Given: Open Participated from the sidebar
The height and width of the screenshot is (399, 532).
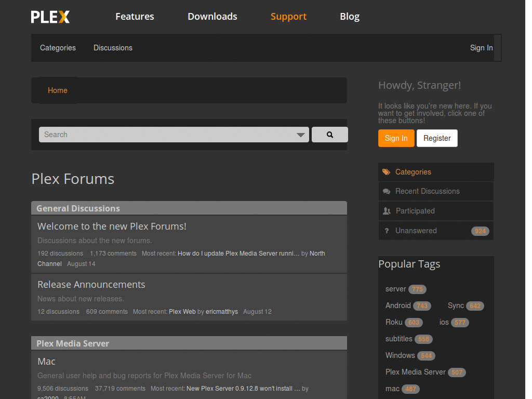Looking at the screenshot, I should [436, 211].
